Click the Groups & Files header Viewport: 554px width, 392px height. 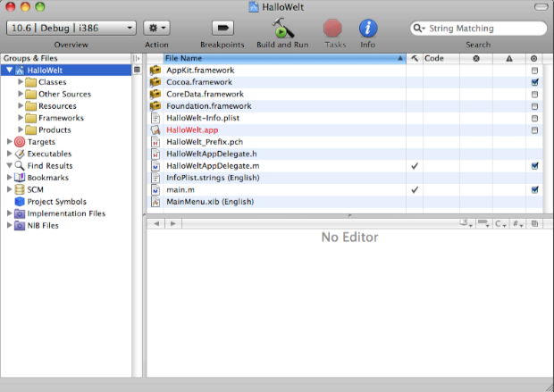tap(66, 58)
